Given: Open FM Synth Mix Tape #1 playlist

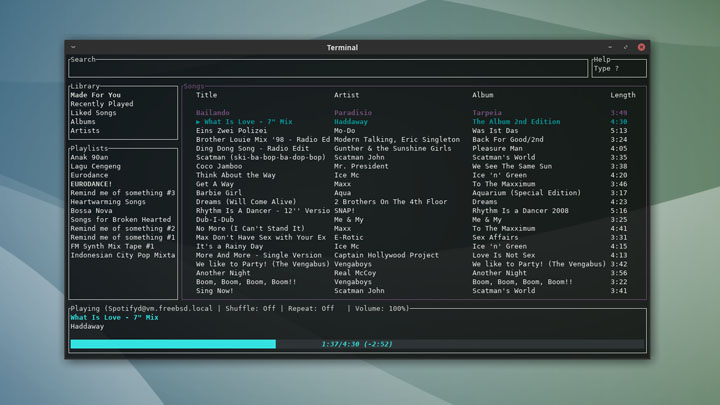Looking at the screenshot, I should point(112,246).
